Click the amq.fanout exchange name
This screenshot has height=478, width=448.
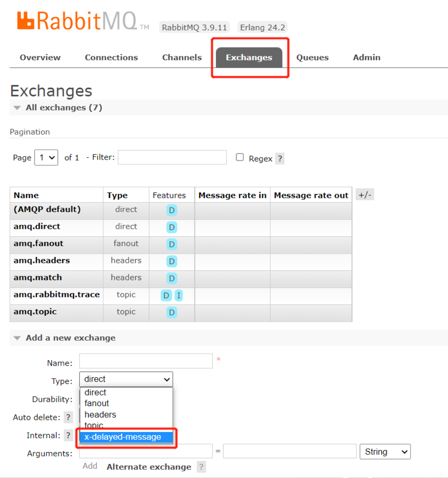tap(38, 244)
